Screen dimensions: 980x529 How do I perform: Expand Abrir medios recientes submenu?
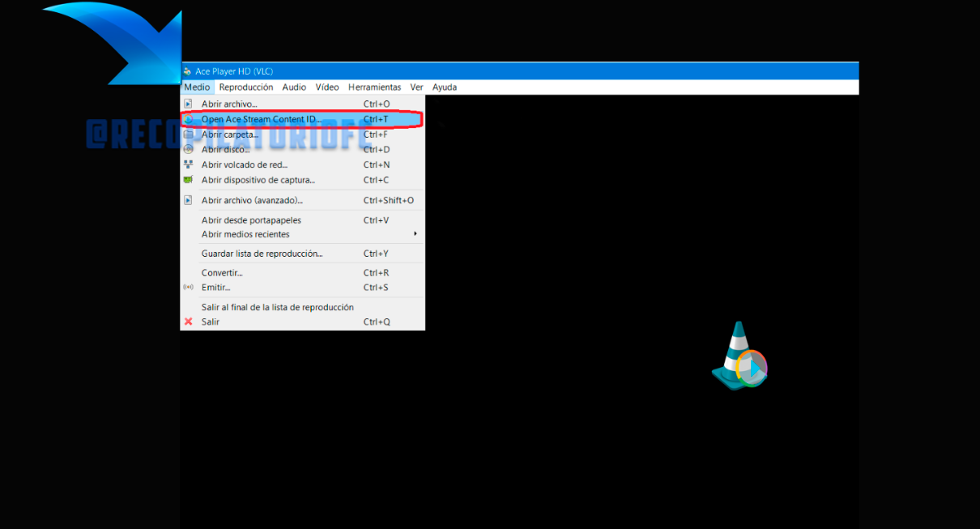pos(302,234)
